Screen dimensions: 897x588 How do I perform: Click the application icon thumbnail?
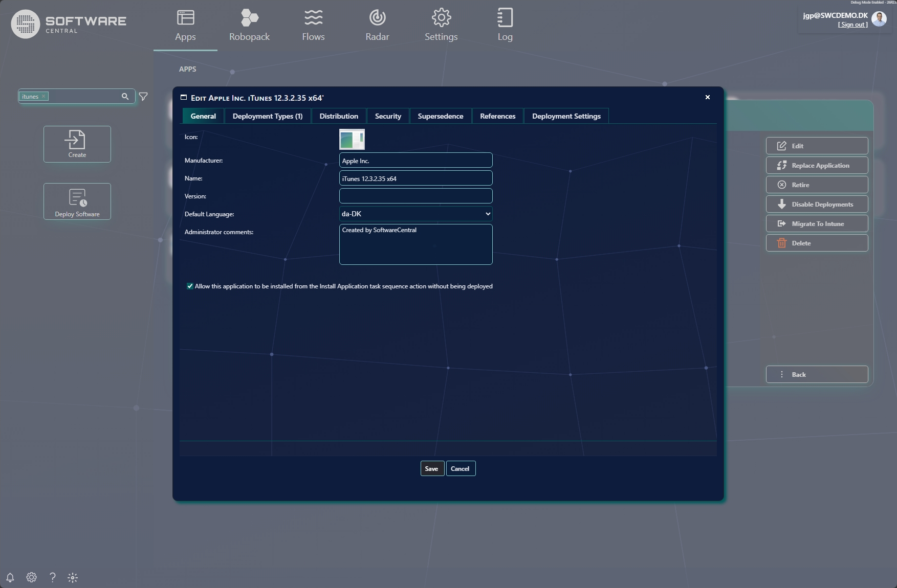point(352,139)
